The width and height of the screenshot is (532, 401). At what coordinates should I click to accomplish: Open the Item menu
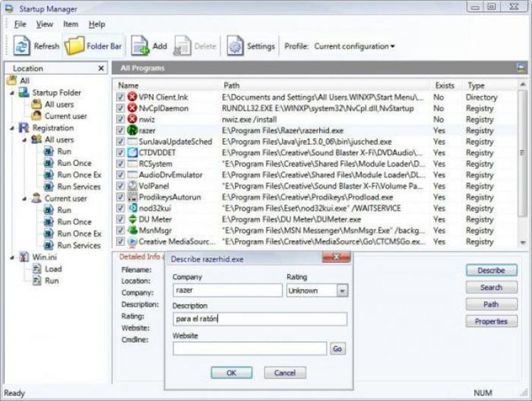[x=71, y=24]
